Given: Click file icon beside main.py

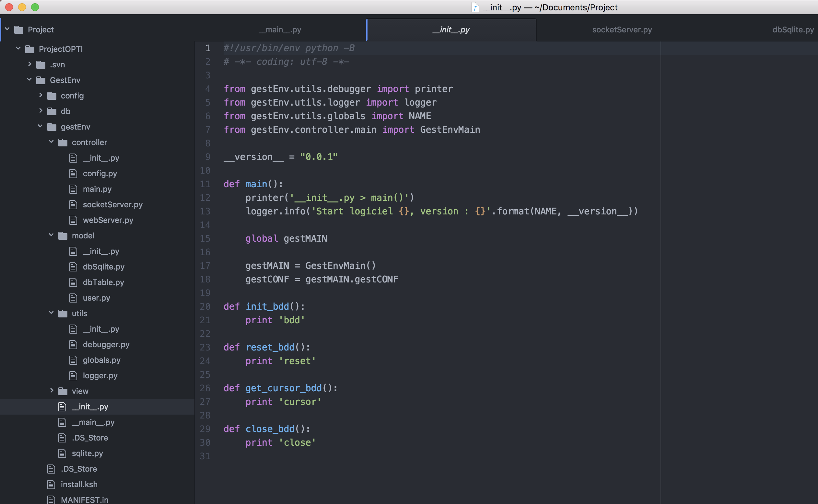Looking at the screenshot, I should coord(73,189).
